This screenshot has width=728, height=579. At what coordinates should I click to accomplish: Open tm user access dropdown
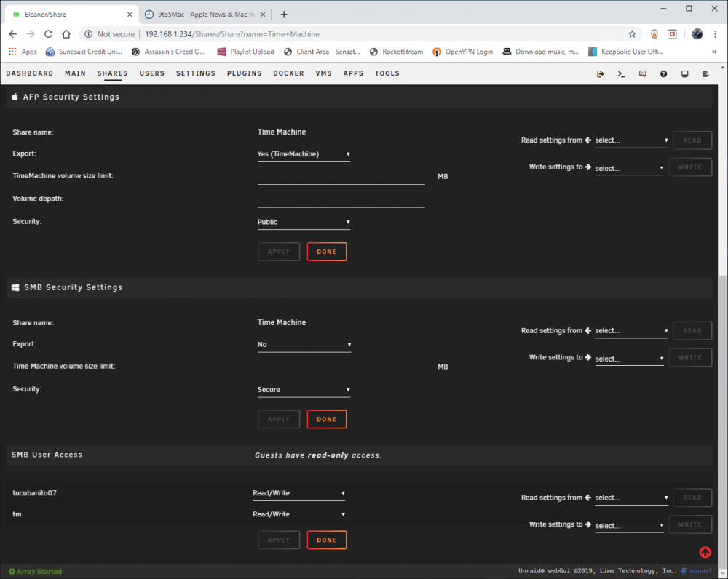[299, 514]
